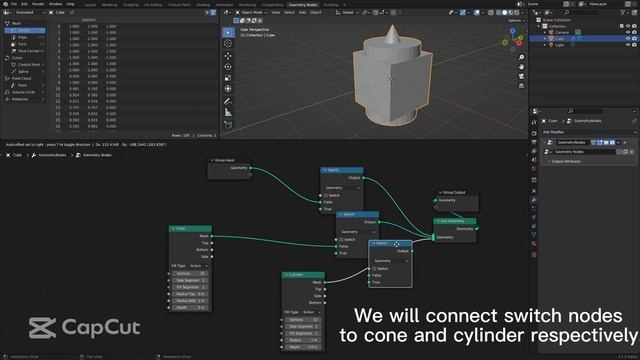Viewport: 640px width, 360px height.
Task: Open the Render properties tab icon
Action: [x=534, y=133]
